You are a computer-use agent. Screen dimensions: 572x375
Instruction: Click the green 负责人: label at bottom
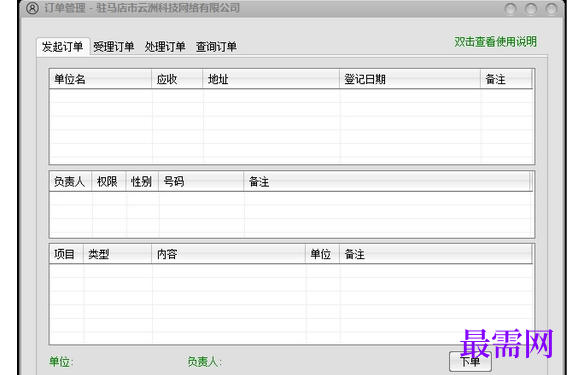pos(205,362)
